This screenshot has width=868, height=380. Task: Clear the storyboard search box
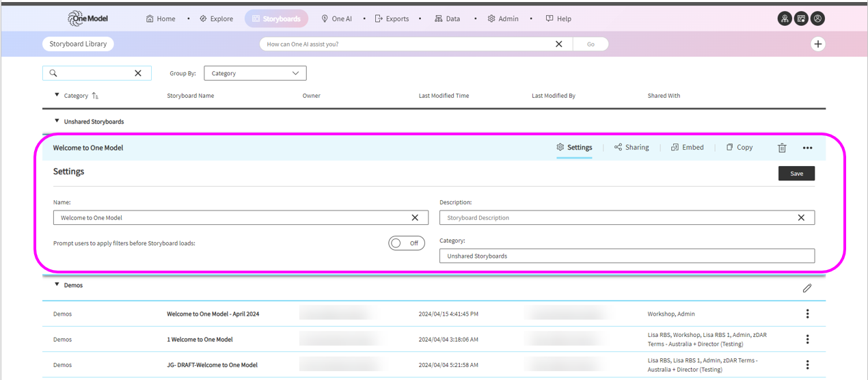pos(138,73)
